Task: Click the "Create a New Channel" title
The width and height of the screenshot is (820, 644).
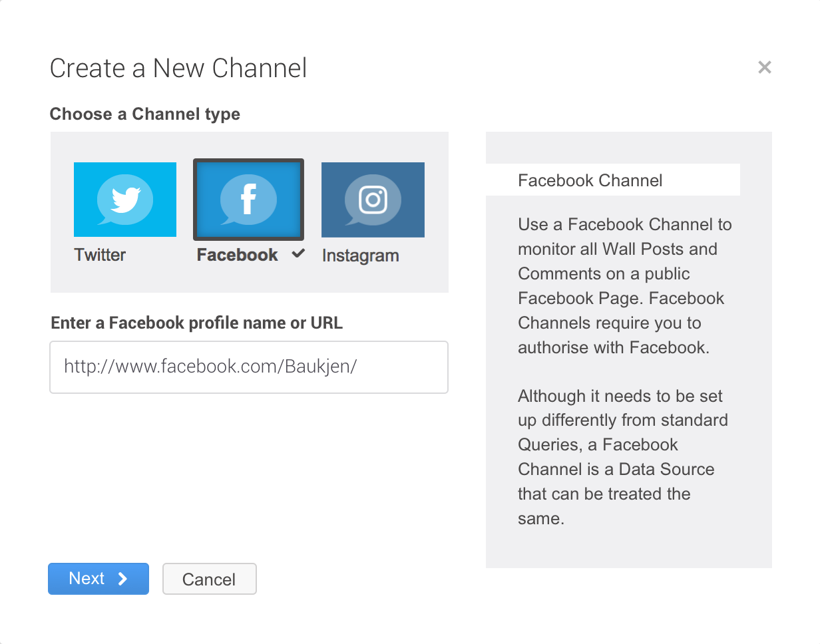Action: click(178, 68)
